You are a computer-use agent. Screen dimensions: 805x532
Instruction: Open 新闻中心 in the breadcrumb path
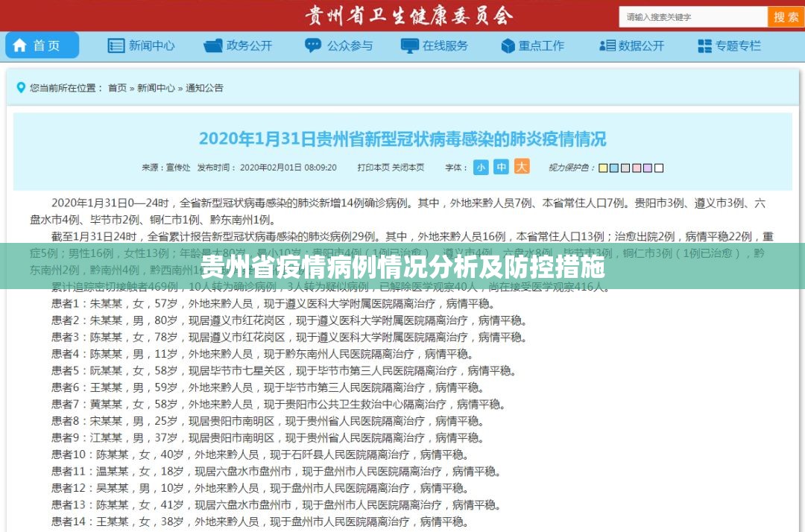click(x=156, y=88)
